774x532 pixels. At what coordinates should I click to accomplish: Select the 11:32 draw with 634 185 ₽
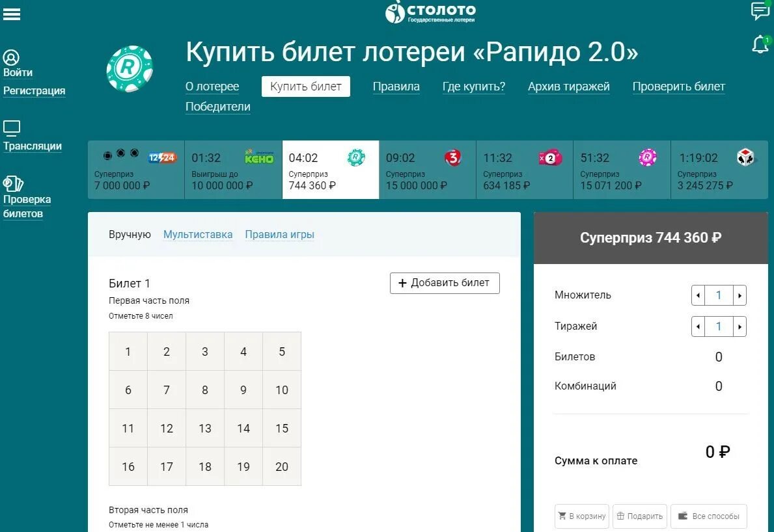point(525,170)
